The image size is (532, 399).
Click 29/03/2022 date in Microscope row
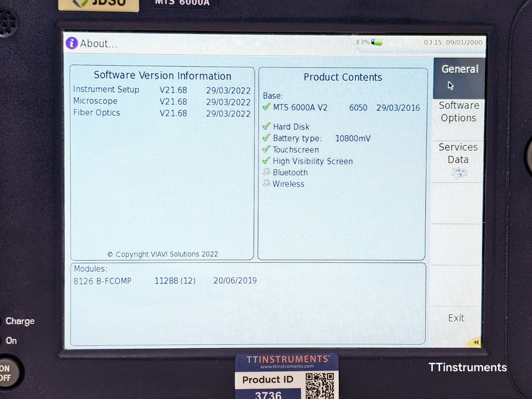[228, 102]
